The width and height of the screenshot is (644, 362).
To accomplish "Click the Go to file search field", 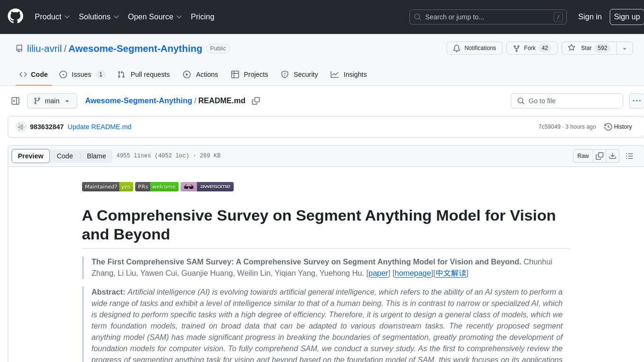I will pos(566,101).
